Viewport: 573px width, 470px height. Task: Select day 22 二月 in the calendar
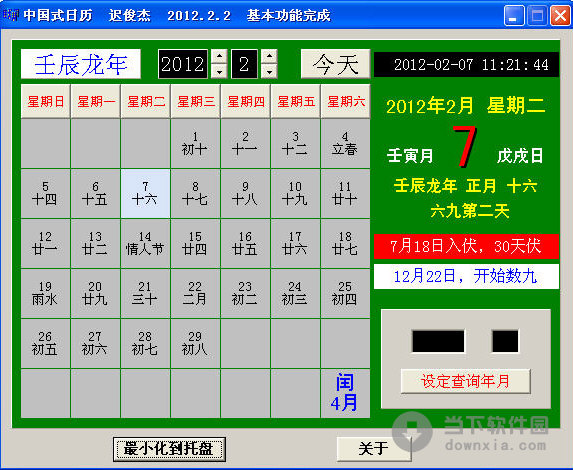(x=196, y=294)
